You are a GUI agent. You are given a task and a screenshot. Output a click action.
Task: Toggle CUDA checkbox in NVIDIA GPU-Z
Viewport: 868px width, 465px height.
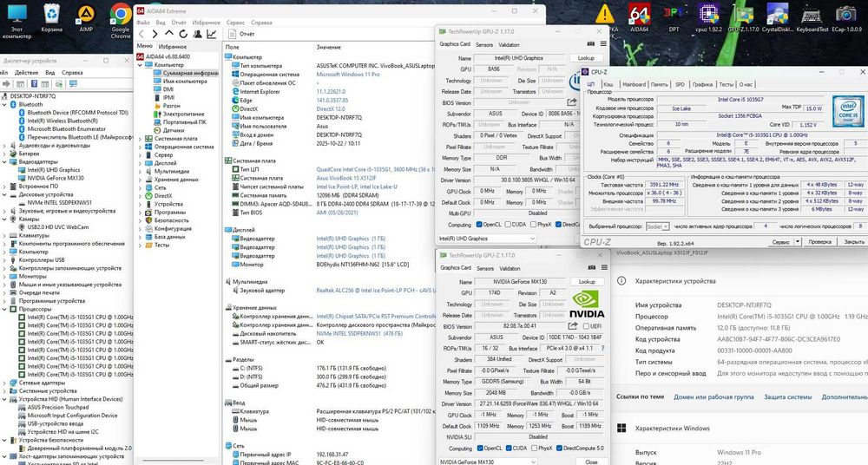(x=508, y=448)
